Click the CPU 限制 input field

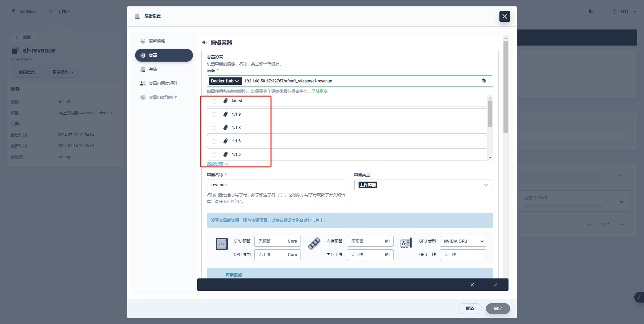(x=277, y=255)
